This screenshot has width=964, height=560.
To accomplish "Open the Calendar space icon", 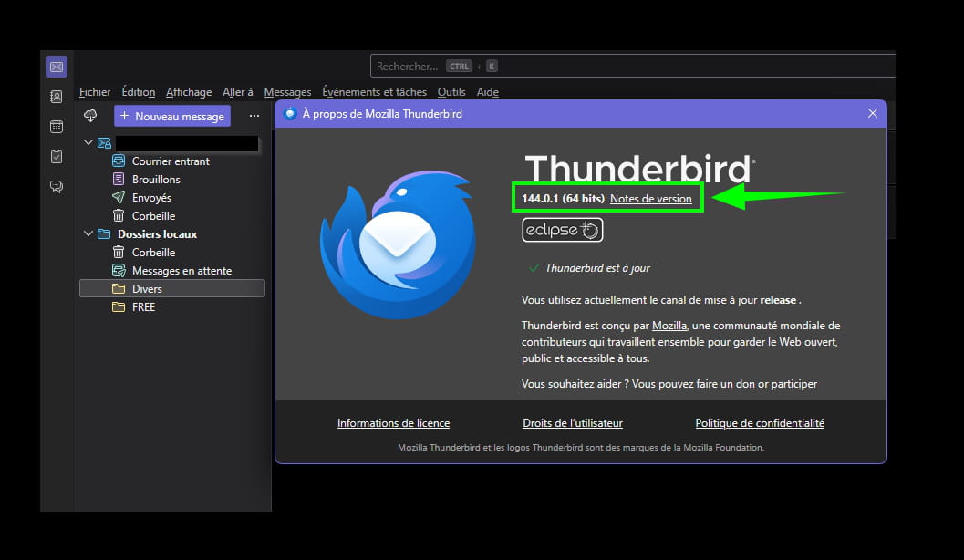I will [57, 127].
